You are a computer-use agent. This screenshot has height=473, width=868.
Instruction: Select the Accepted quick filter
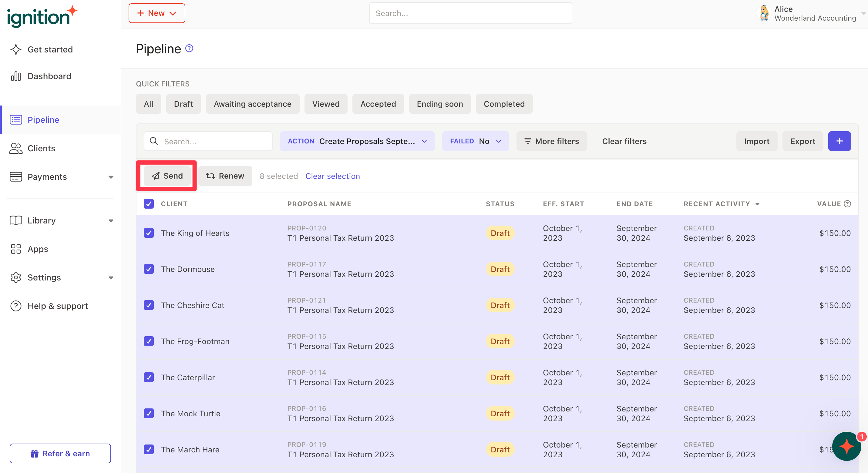[378, 104]
